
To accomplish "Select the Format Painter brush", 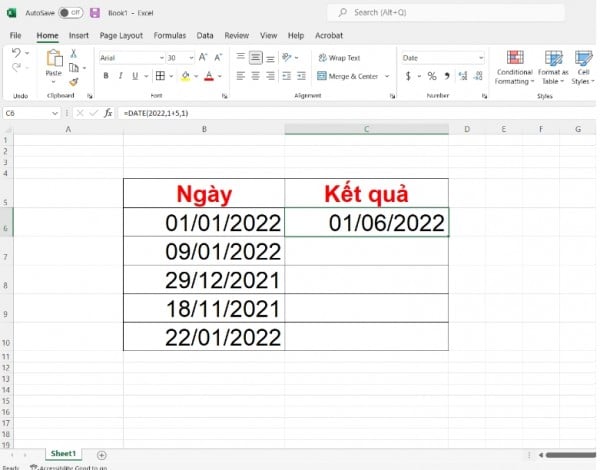I will click(73, 82).
